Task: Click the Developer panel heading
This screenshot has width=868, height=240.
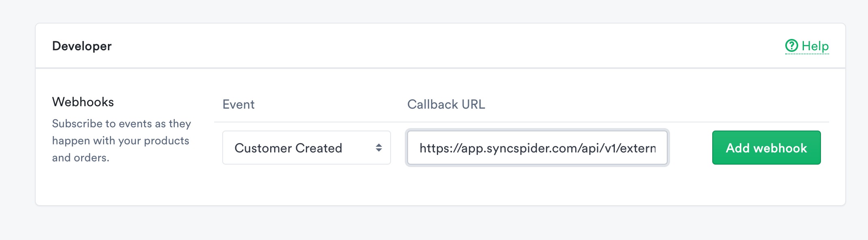Action: click(82, 46)
